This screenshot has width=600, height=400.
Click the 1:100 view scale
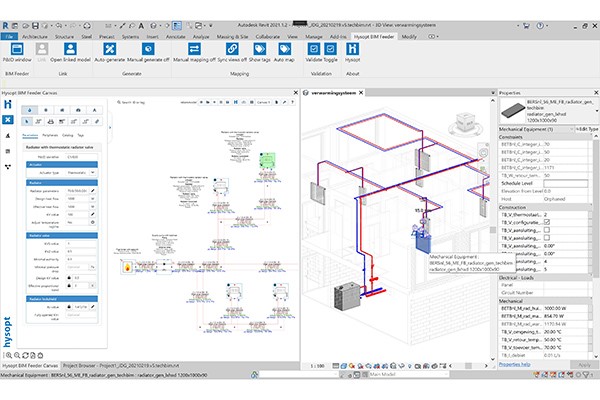click(317, 366)
